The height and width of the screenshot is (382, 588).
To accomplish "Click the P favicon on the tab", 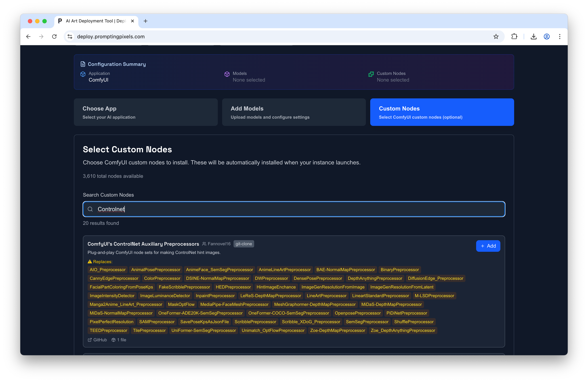I will (x=60, y=21).
